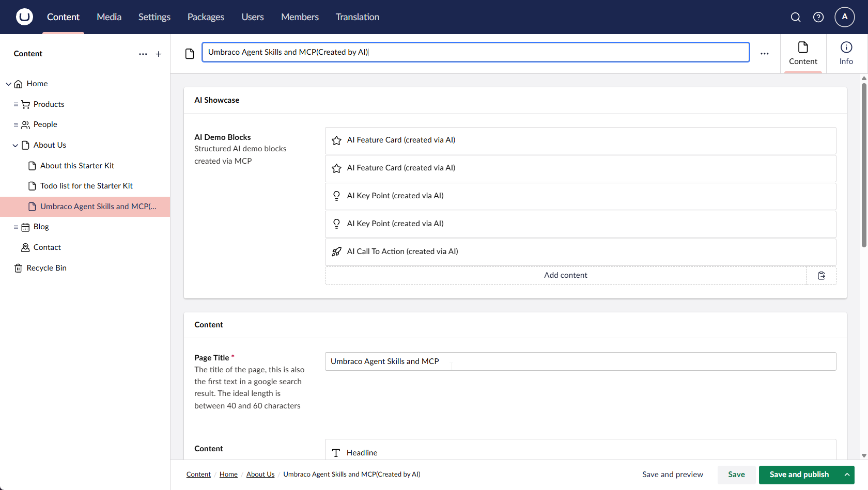Select Umbraco Agent Skills and MCP tree item
This screenshot has width=868, height=490.
[x=85, y=207]
